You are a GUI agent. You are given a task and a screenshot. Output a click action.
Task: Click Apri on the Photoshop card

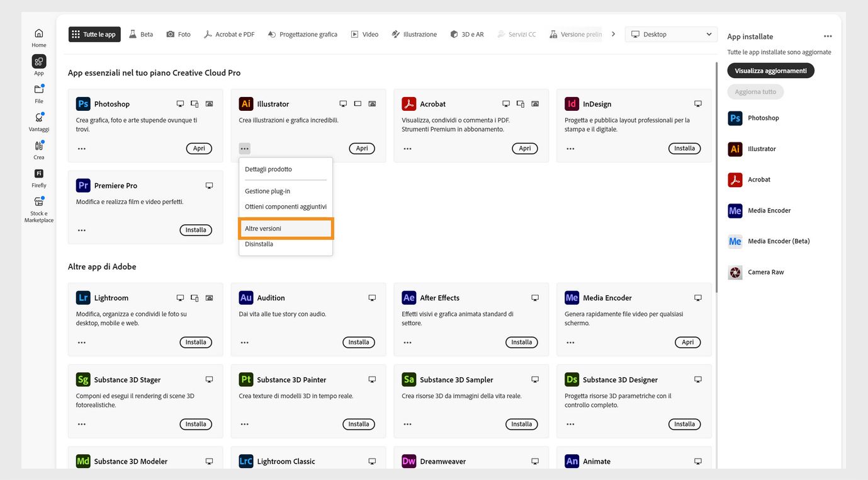199,149
